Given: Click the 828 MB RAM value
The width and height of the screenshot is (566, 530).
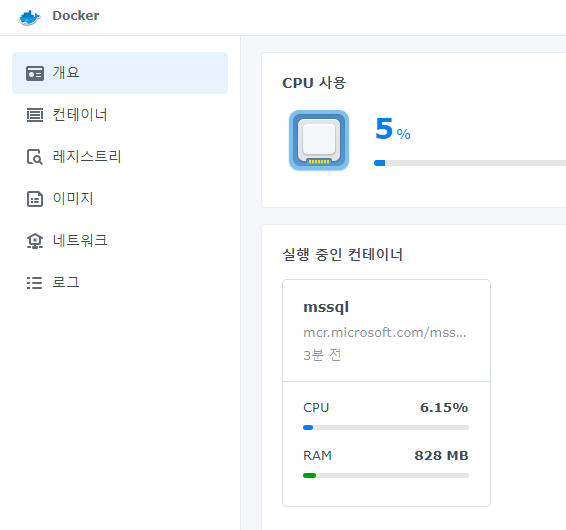Looking at the screenshot, I should pos(441,456).
